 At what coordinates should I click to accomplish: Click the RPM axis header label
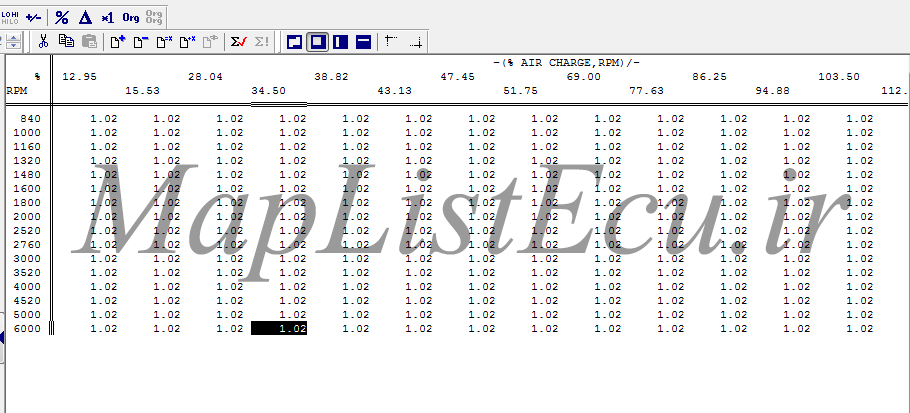click(x=17, y=90)
